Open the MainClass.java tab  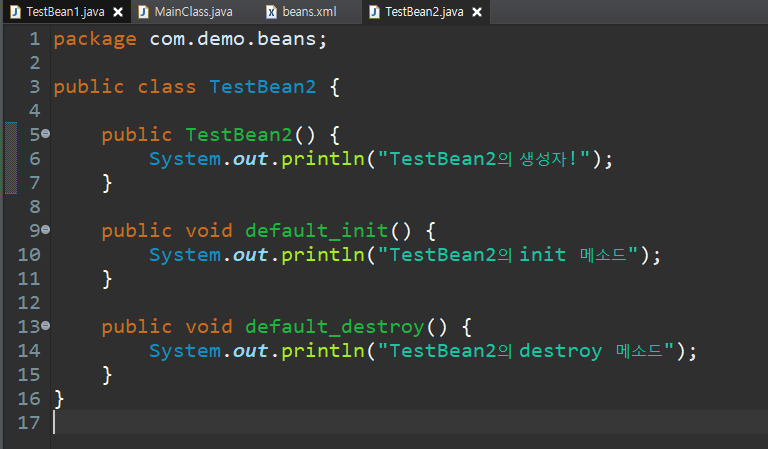pyautogui.click(x=193, y=12)
